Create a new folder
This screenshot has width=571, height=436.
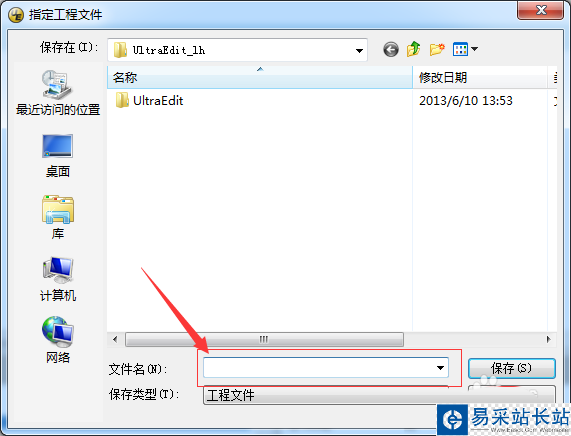click(437, 49)
